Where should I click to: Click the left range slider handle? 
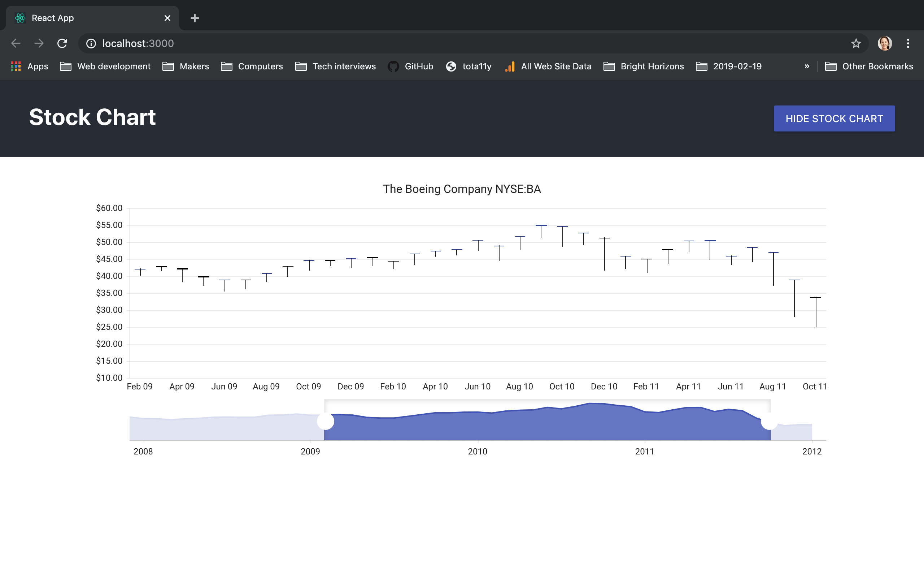click(326, 421)
